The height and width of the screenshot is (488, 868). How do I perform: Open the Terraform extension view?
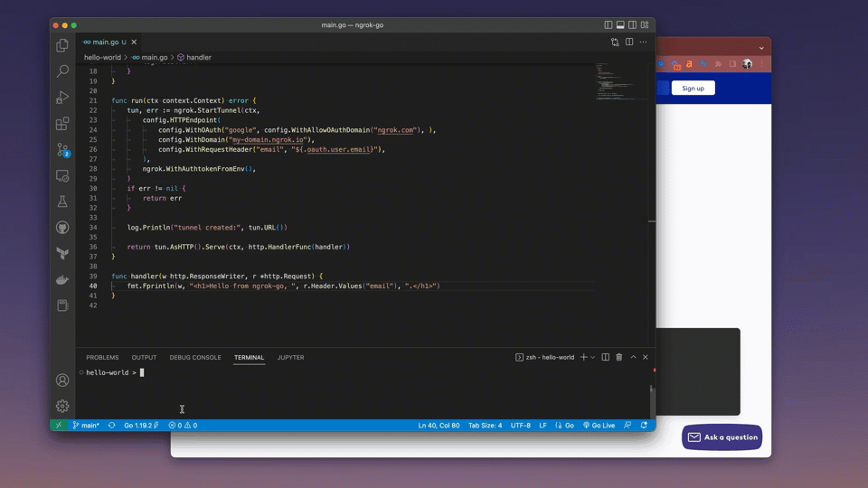pyautogui.click(x=62, y=253)
